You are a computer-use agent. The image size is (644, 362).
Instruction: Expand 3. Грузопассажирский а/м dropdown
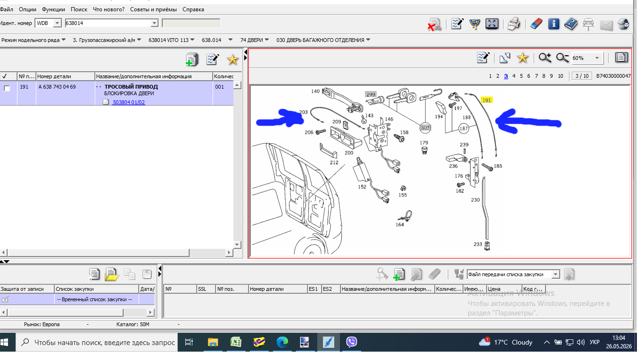tap(139, 40)
